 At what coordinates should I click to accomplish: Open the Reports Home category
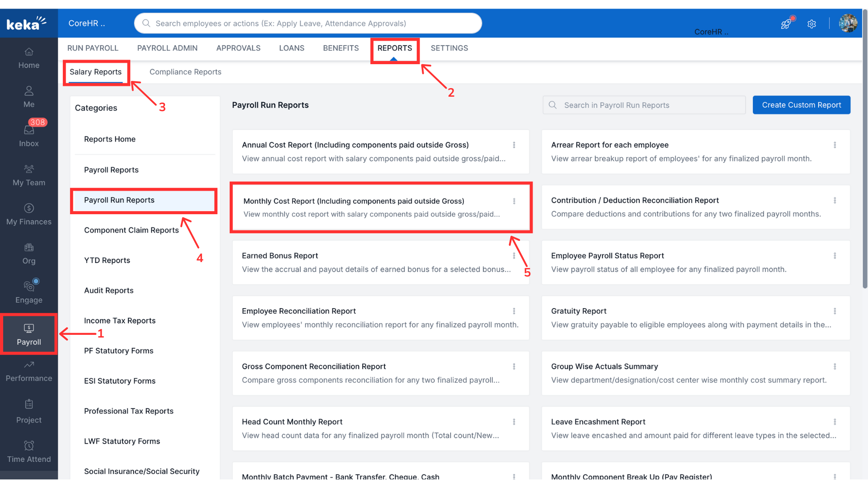(110, 139)
